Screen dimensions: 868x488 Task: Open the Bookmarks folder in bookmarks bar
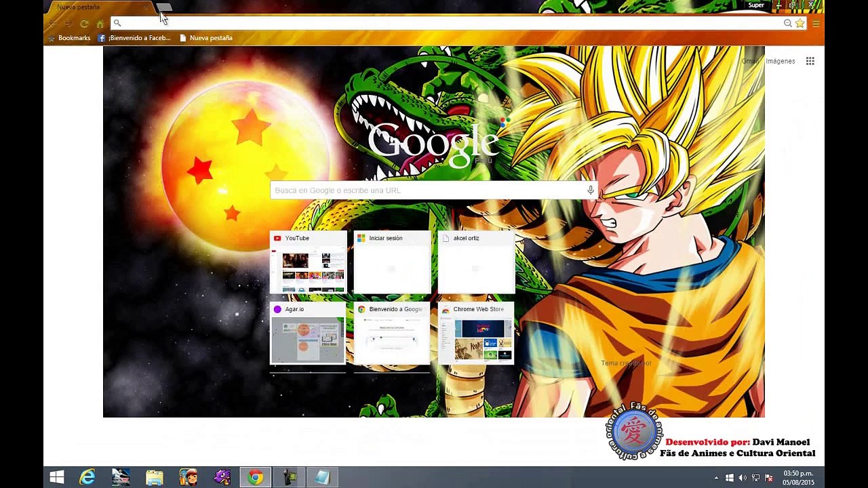[68, 38]
